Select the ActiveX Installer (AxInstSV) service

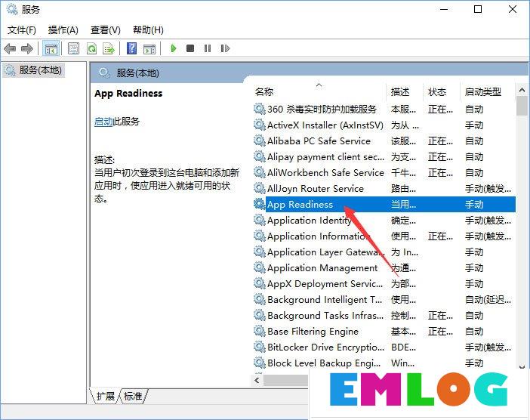coord(384,125)
